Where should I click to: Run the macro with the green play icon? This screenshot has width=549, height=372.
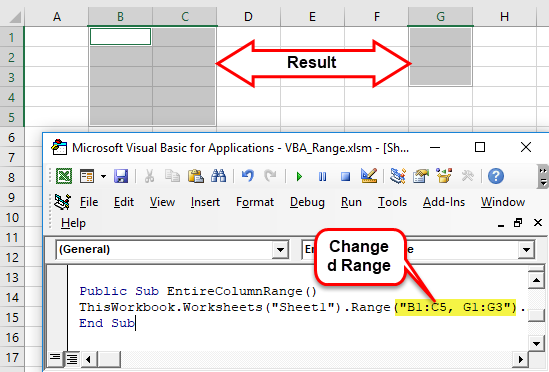pos(299,176)
